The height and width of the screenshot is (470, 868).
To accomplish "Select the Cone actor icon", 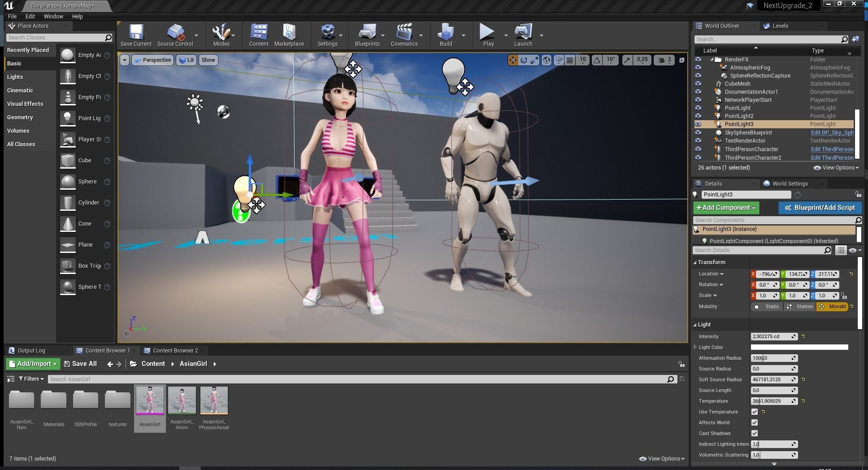I will [68, 224].
